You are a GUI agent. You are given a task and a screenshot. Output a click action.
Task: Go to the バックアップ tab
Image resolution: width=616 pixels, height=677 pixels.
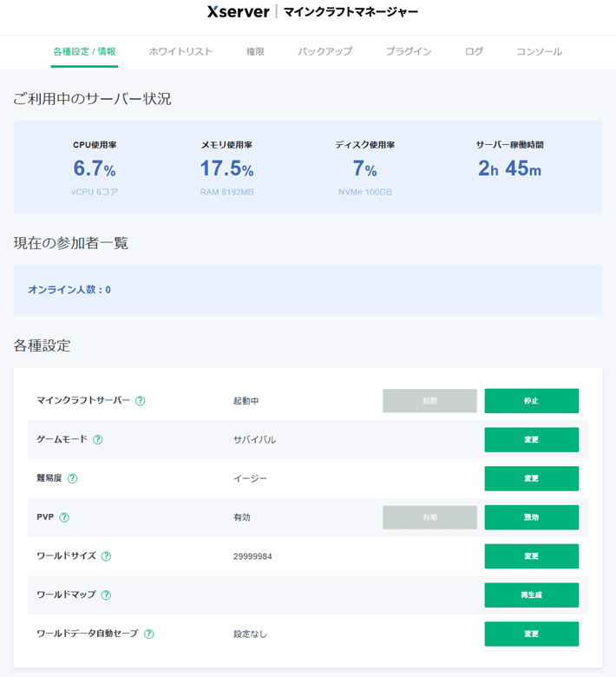tap(324, 52)
